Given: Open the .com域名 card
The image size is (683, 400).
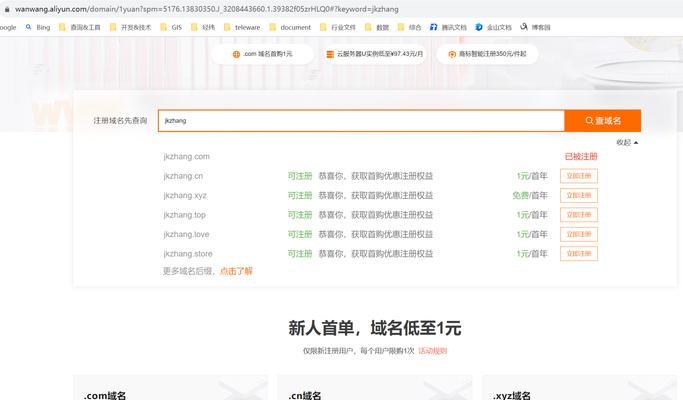Looking at the screenshot, I should pyautogui.click(x=170, y=387).
